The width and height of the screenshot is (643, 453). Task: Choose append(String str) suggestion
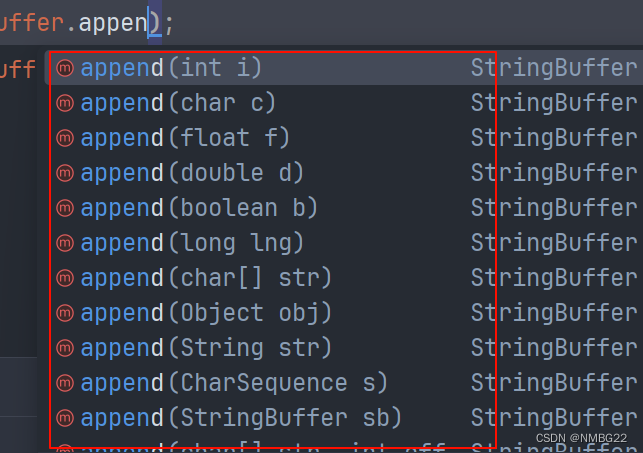coord(344,348)
